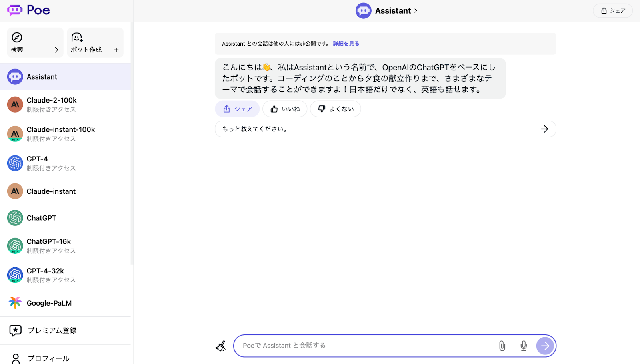Screen dimensions: 640x364
Task: Click the top-right シェア button
Action: [613, 11]
